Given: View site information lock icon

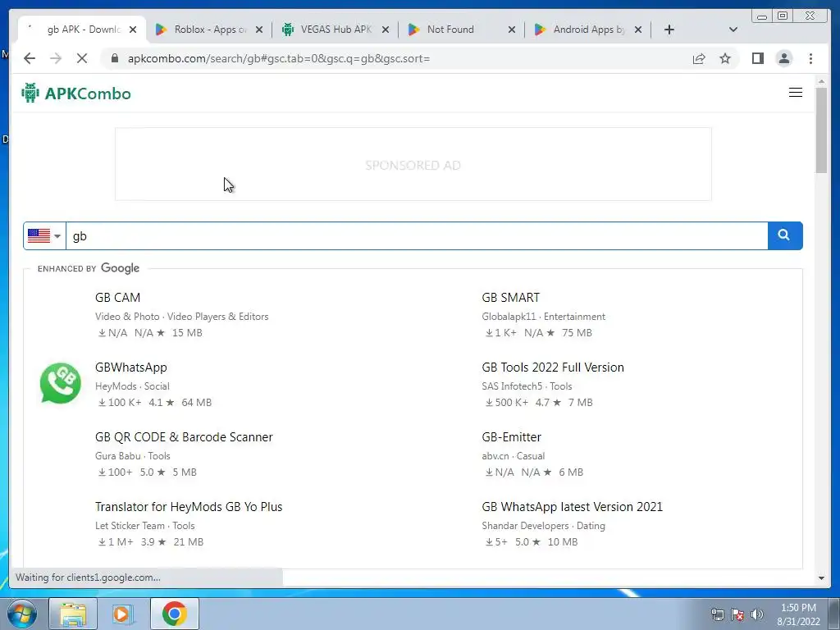Looking at the screenshot, I should (114, 58).
